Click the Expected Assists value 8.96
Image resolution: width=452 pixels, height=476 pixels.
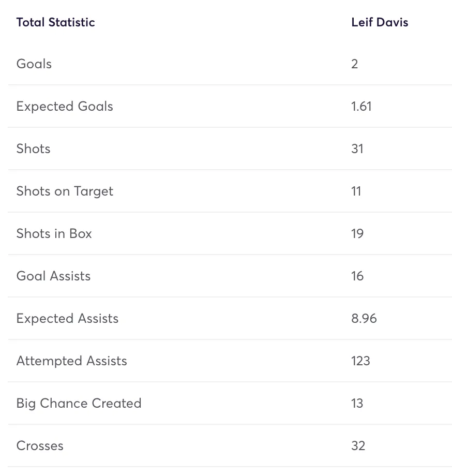point(364,318)
